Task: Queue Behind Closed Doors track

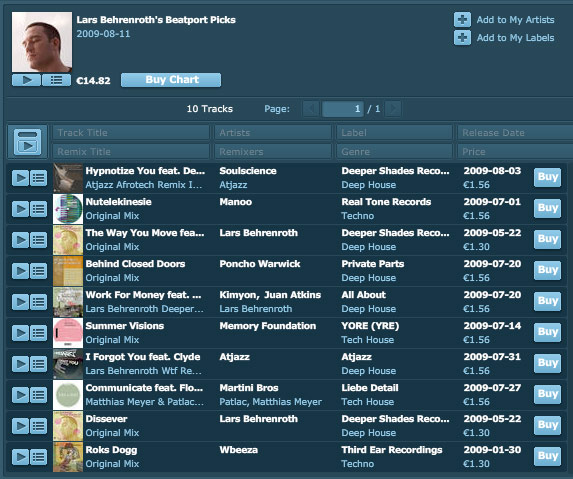Action: pyautogui.click(x=38, y=271)
